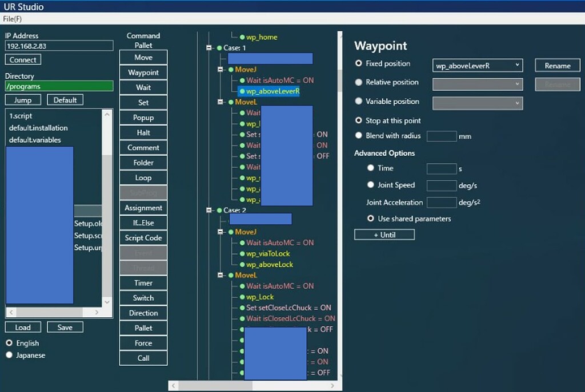The width and height of the screenshot is (585, 392).
Task: Select the Time advanced option
Action: pyautogui.click(x=370, y=168)
